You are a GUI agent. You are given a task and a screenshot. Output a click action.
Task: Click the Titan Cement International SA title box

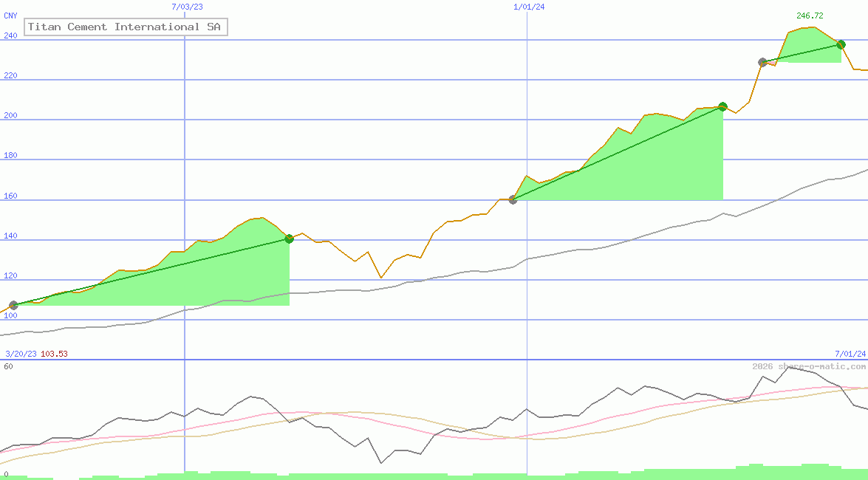[126, 27]
